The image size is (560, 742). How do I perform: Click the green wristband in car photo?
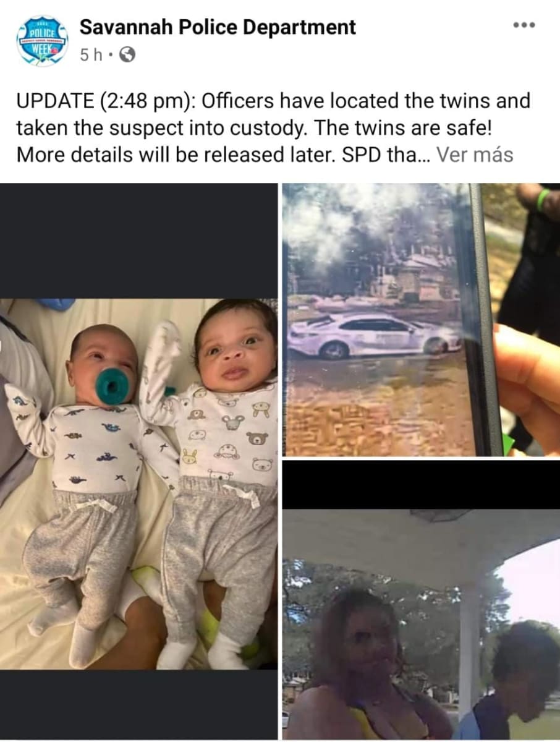(x=543, y=199)
